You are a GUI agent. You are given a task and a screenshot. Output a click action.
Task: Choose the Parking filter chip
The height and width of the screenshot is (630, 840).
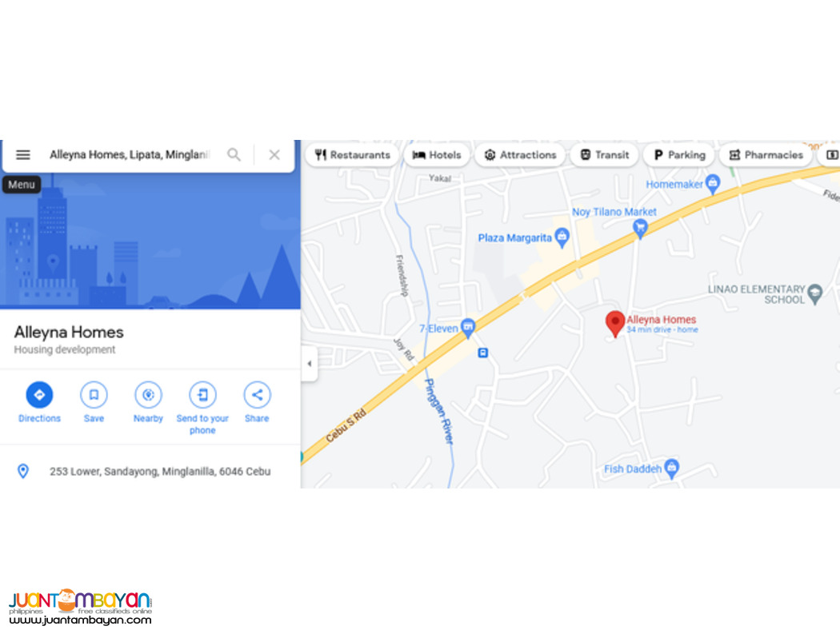[x=679, y=154]
